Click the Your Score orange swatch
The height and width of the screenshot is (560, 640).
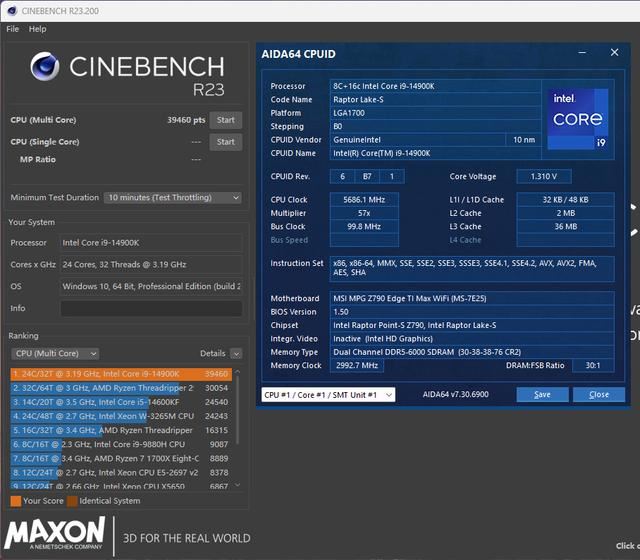[x=16, y=501]
